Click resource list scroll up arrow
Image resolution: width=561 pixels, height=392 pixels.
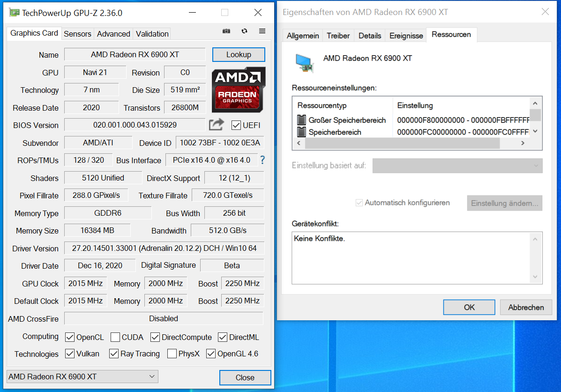coord(535,104)
